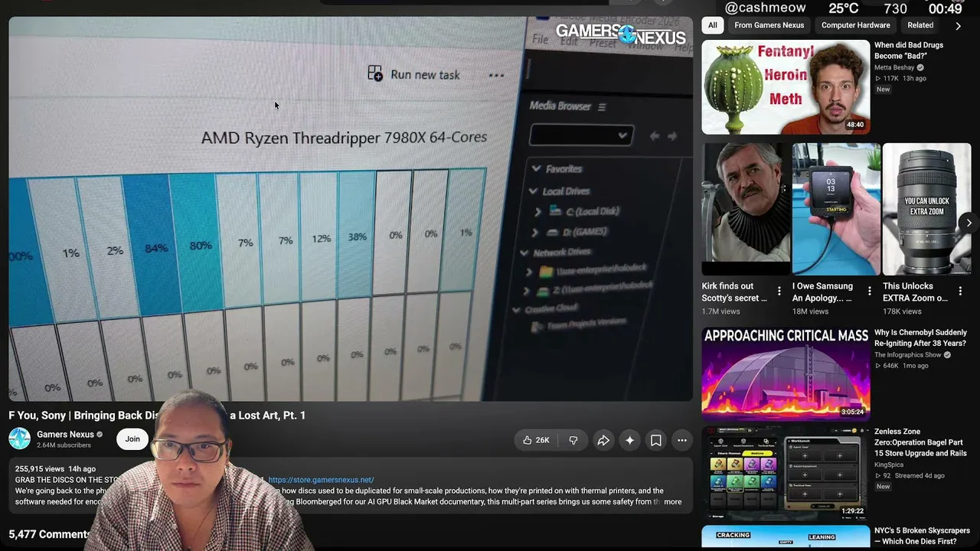The height and width of the screenshot is (551, 980).
Task: Choose the Computer Hardware chip
Action: pyautogui.click(x=856, y=25)
